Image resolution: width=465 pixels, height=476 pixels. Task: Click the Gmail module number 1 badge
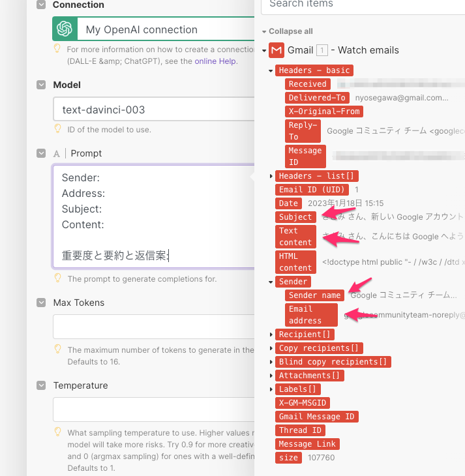click(x=322, y=50)
